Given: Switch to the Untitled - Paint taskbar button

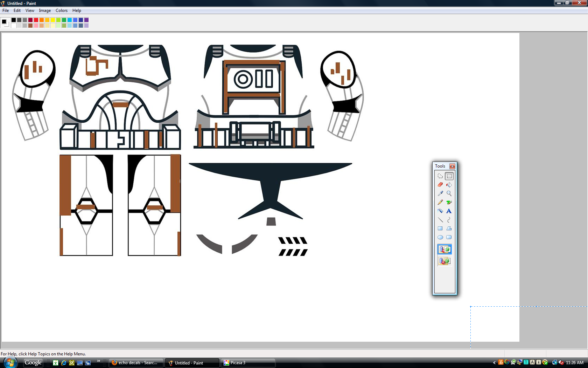Looking at the screenshot, I should click(192, 363).
